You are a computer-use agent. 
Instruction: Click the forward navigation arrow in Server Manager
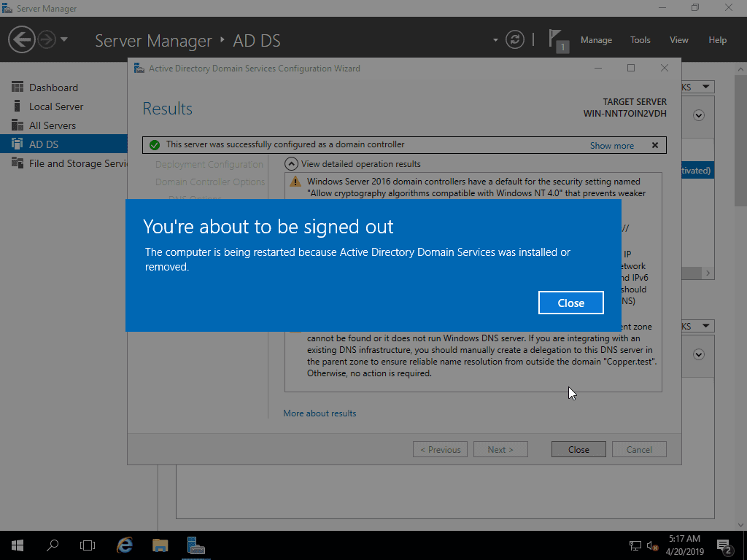(x=47, y=39)
